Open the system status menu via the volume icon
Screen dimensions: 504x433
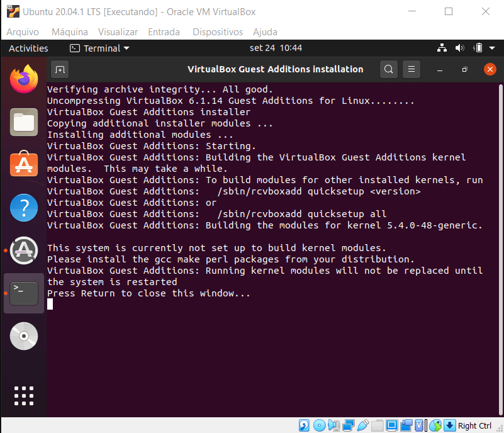click(459, 48)
